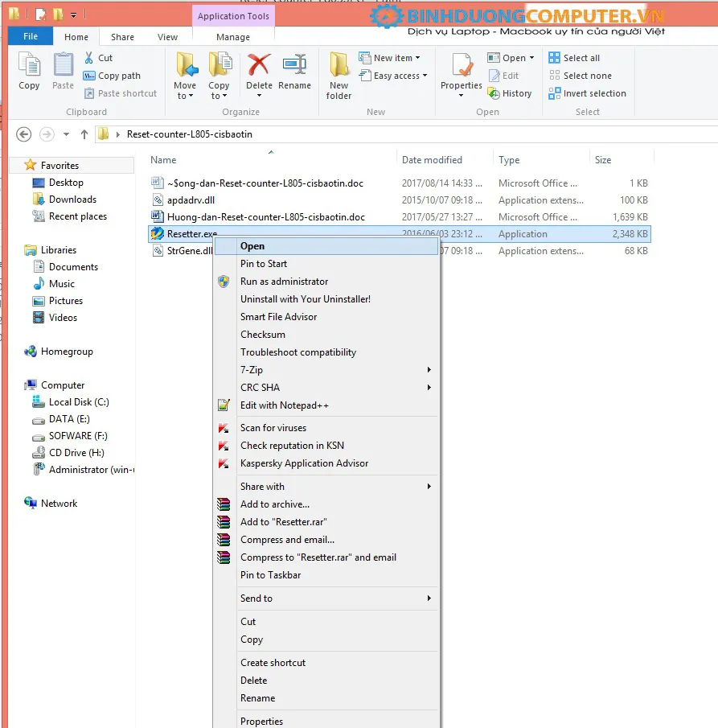Click the shield icon beside Run as administrator
The height and width of the screenshot is (728, 718).
(224, 282)
